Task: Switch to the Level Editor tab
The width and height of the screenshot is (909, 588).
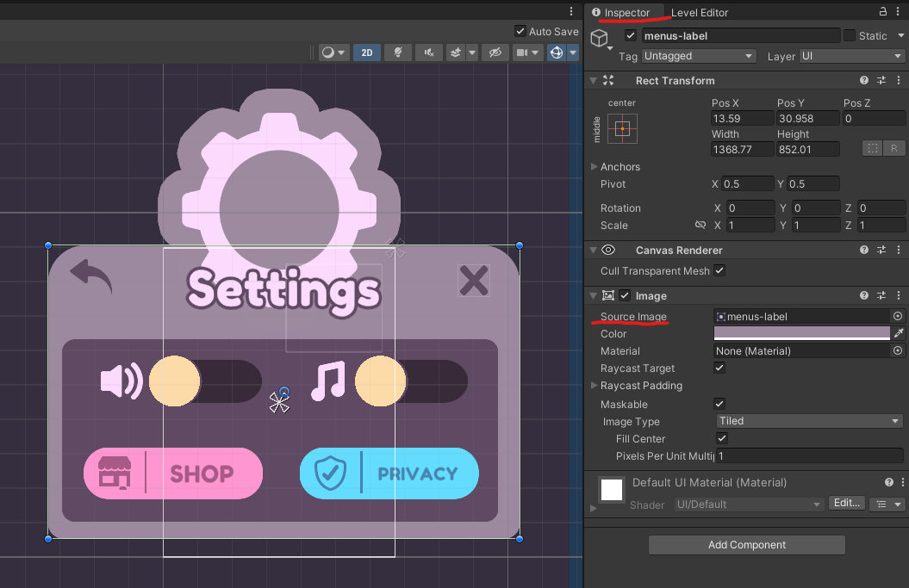Action: (700, 12)
